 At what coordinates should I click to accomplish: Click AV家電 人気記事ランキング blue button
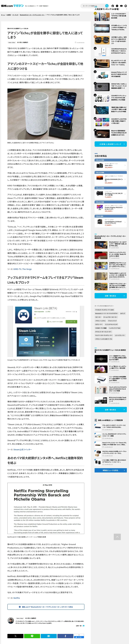111,144
